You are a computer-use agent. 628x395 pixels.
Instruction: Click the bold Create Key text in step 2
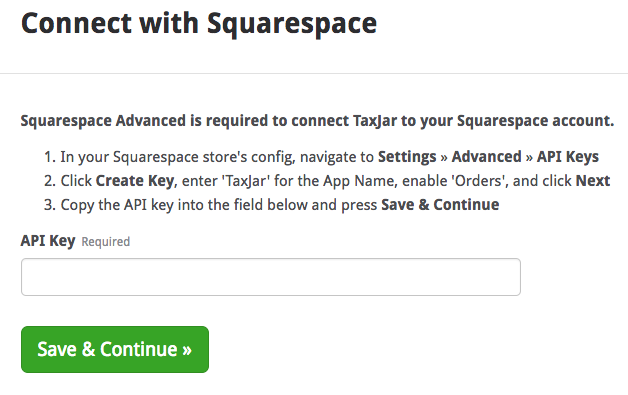pos(135,181)
